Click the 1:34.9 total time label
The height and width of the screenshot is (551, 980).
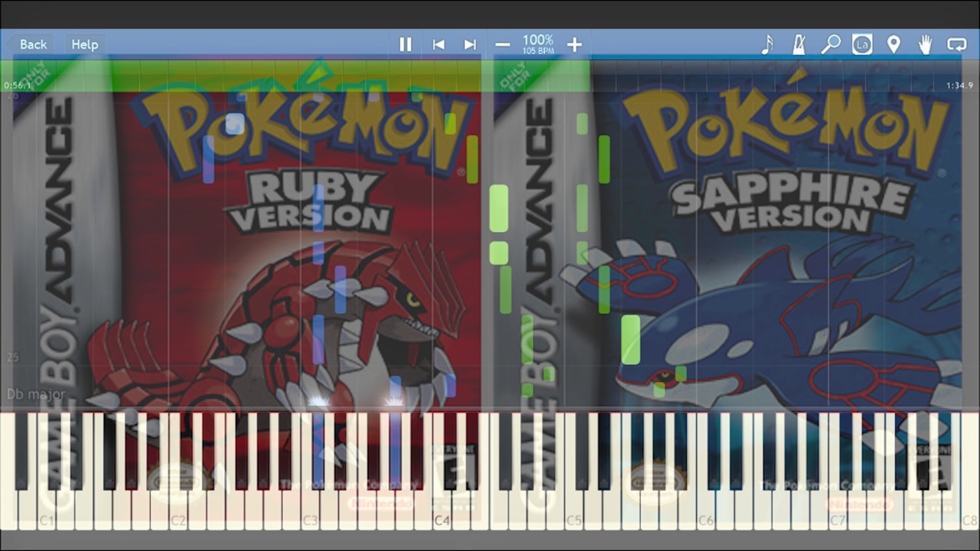click(x=959, y=86)
